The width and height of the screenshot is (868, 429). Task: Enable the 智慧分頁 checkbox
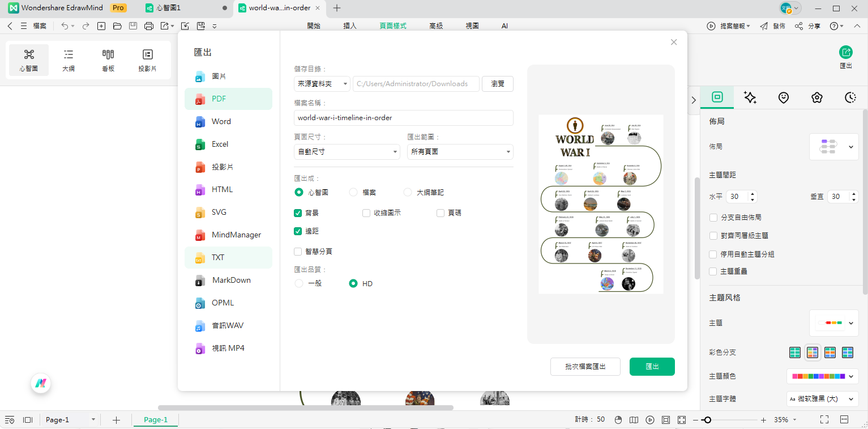pos(298,251)
